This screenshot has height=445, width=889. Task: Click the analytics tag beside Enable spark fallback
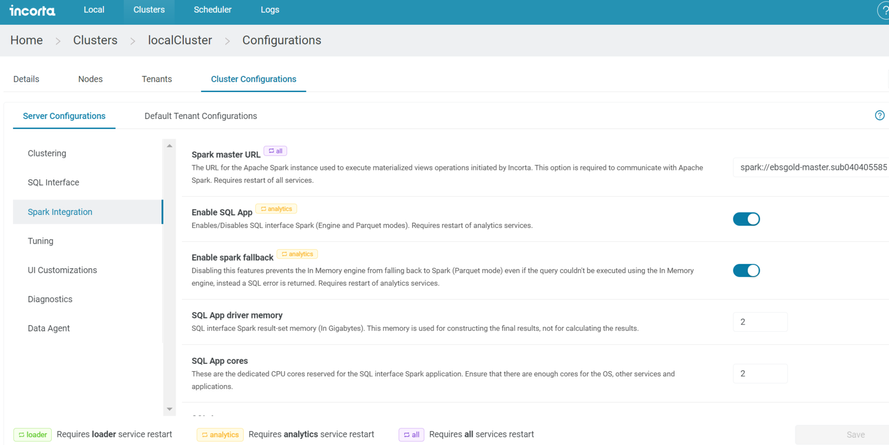(x=297, y=255)
